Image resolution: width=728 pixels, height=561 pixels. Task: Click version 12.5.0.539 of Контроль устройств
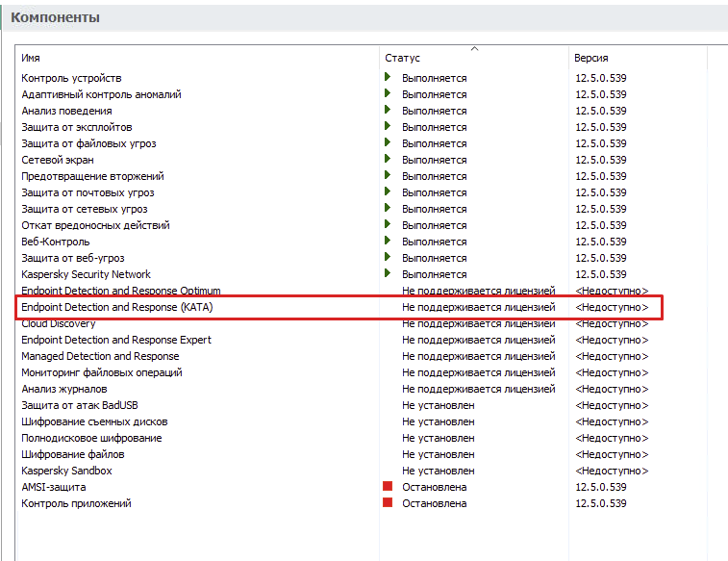[601, 78]
